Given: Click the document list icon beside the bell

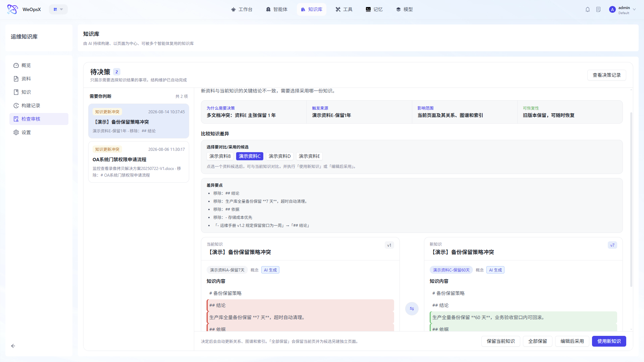Looking at the screenshot, I should pos(598,9).
